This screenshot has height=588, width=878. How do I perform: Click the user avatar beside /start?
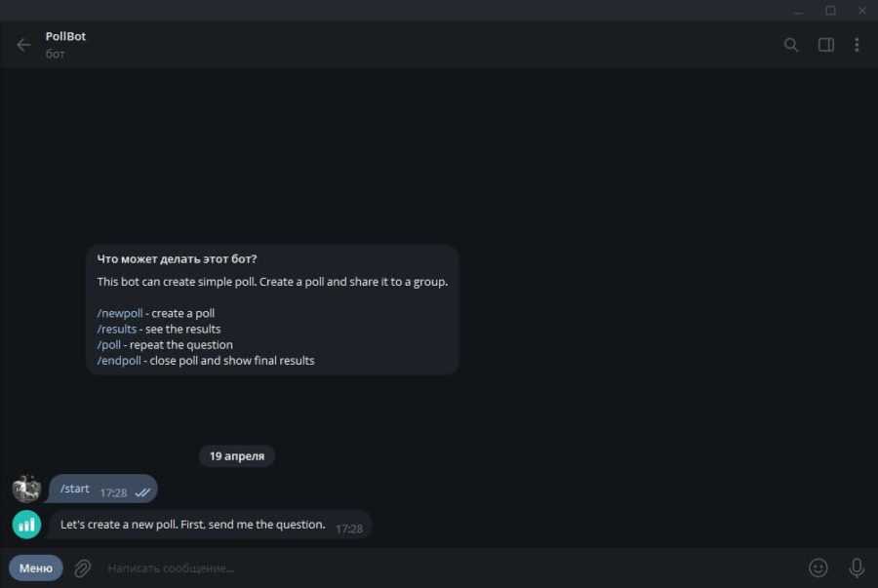26,489
